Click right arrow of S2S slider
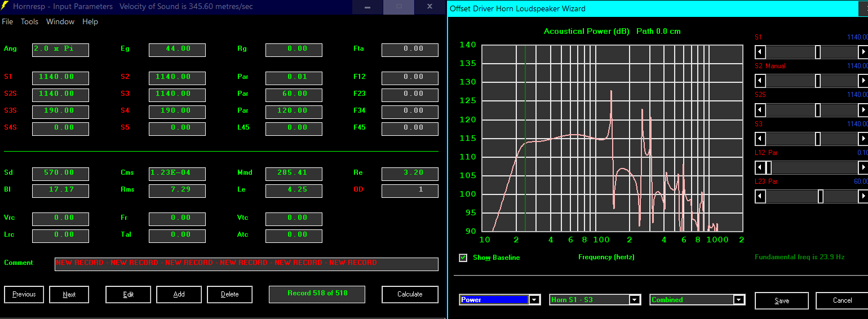The height and width of the screenshot is (319, 868). pos(863,110)
